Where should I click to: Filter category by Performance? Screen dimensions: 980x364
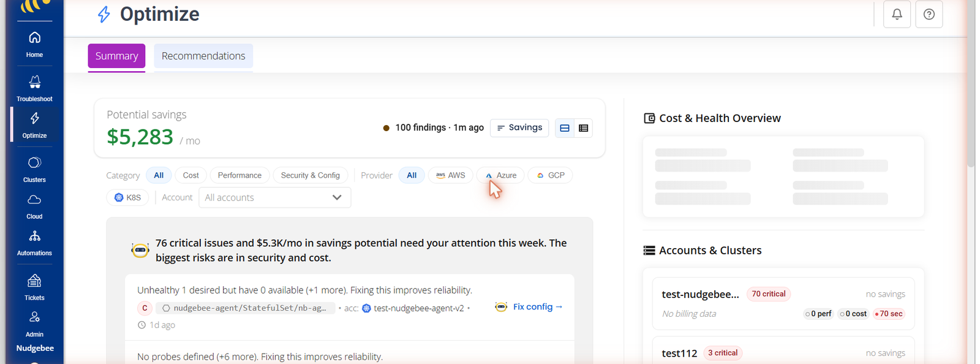[x=239, y=175]
